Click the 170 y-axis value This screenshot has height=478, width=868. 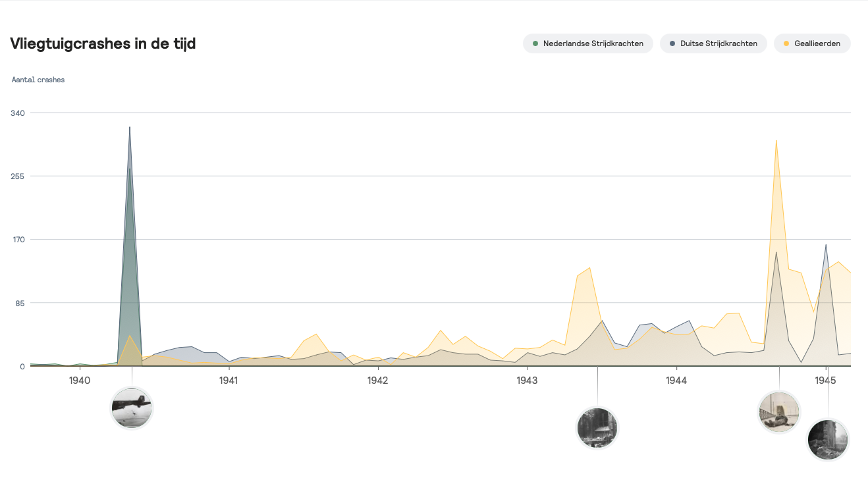point(18,240)
